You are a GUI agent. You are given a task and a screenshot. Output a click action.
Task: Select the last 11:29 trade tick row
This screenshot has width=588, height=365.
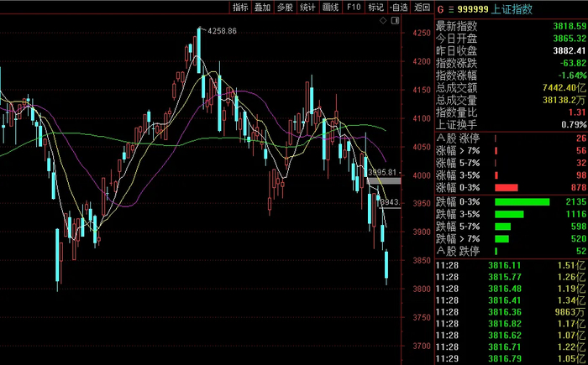tap(511, 358)
